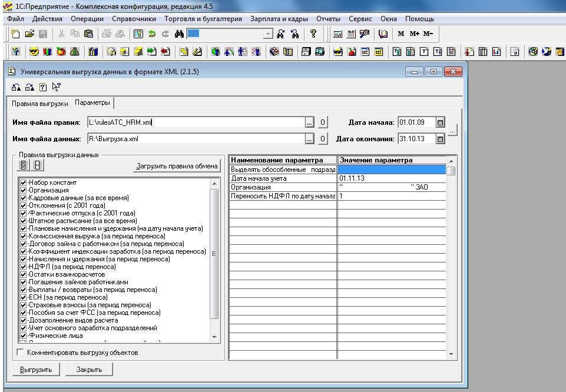Uncheck the 'Набор констант' rule checkbox

[24, 183]
